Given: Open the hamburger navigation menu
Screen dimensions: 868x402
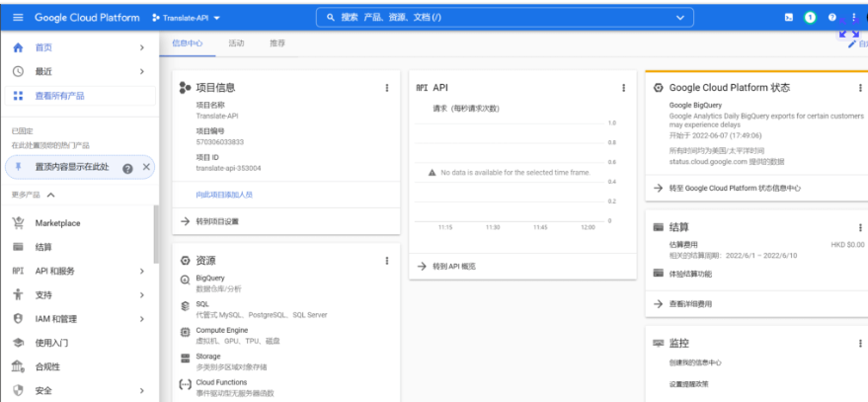Looking at the screenshot, I should tap(18, 17).
